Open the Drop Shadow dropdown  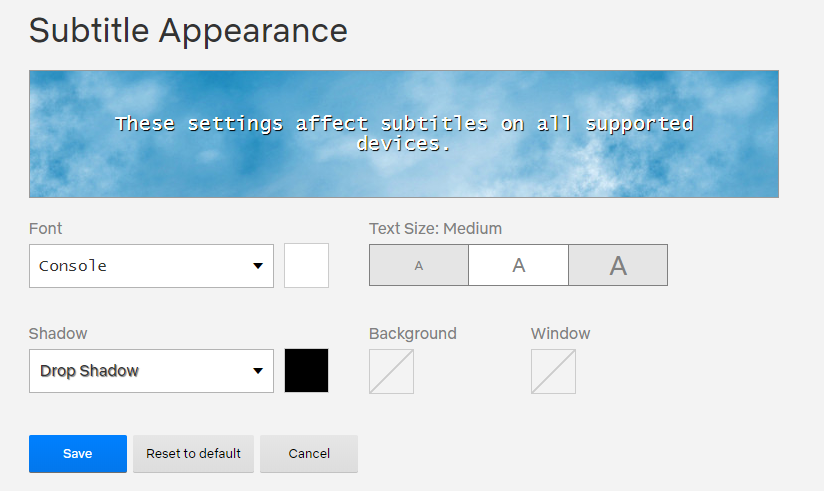click(140, 371)
